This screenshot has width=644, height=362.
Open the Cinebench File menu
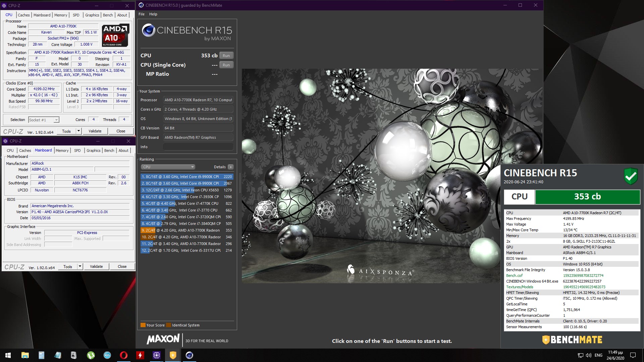click(x=142, y=14)
